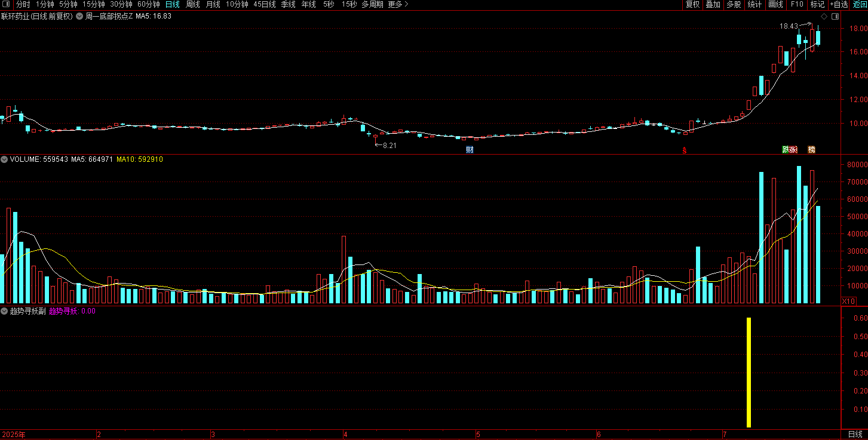Switch to 周线 weekly chart
The image size is (868, 440).
(x=192, y=4)
